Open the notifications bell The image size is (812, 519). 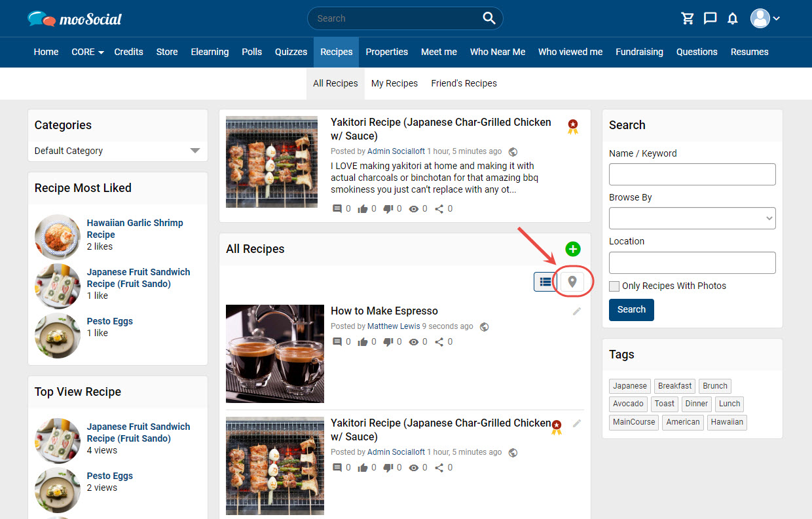[733, 18]
